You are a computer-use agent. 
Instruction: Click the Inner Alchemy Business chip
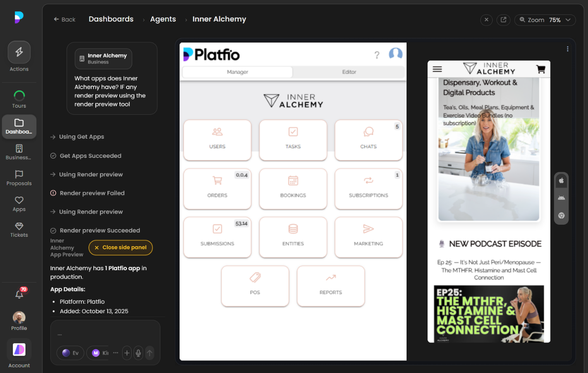(x=103, y=58)
